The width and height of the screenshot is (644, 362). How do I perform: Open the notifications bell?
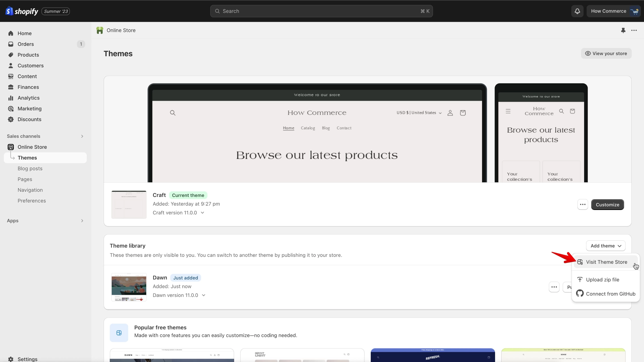click(577, 11)
